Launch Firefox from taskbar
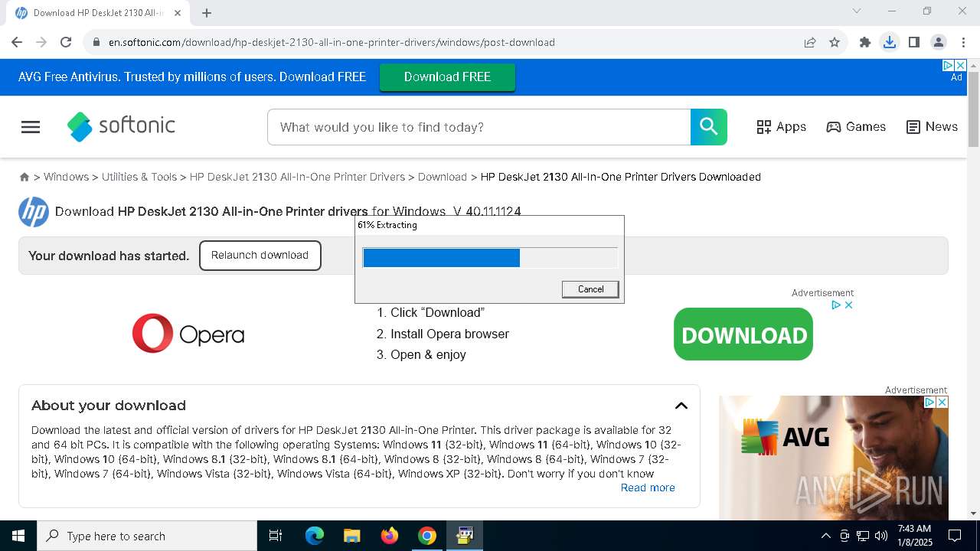The height and width of the screenshot is (551, 980). pyautogui.click(x=390, y=536)
